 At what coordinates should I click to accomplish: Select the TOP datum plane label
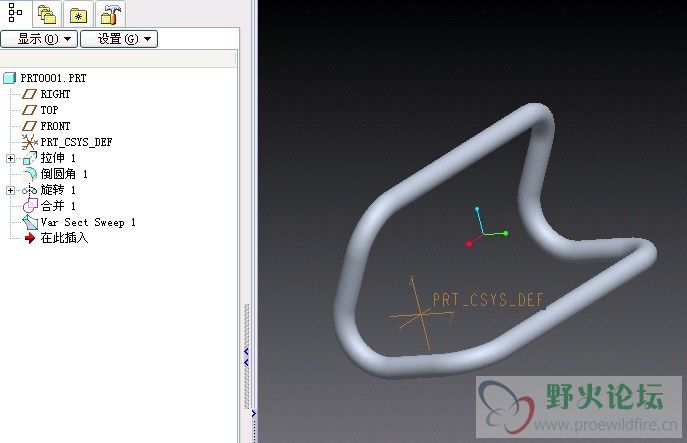pos(49,110)
